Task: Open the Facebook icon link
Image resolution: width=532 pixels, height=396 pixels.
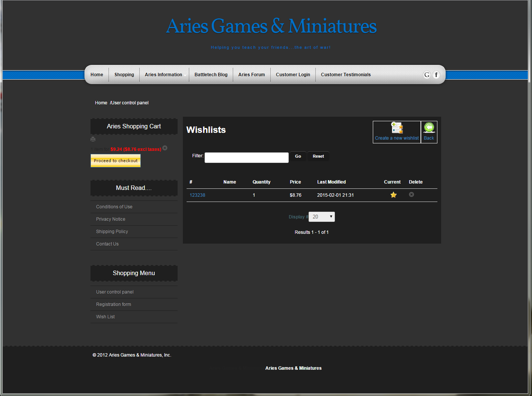Action: [x=436, y=75]
